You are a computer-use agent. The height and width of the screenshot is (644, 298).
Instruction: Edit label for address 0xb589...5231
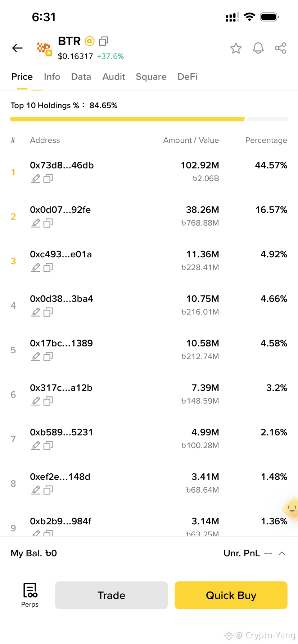pyautogui.click(x=36, y=446)
